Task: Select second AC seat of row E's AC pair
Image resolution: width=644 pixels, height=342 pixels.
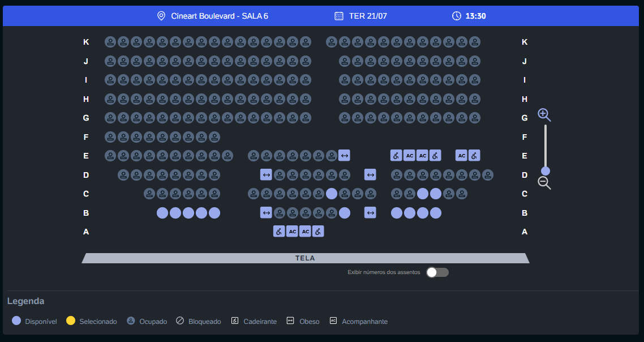Action: [x=422, y=156]
